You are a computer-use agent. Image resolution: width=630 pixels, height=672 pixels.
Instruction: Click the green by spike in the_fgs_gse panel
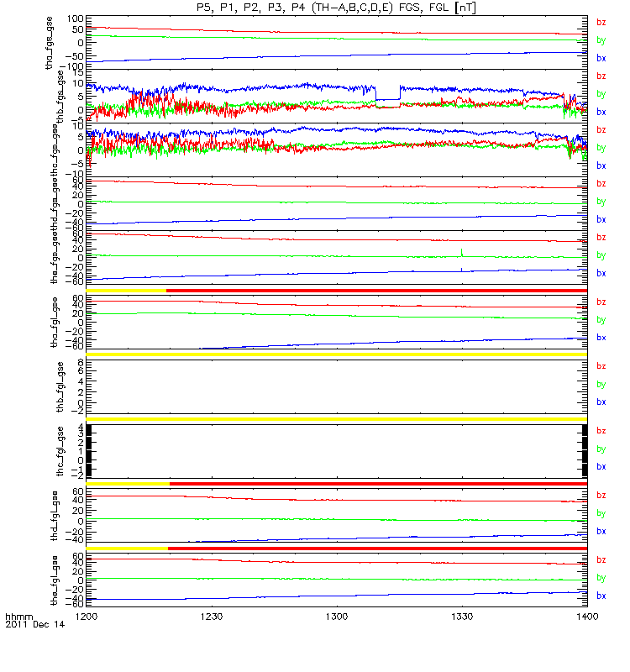coord(461,253)
